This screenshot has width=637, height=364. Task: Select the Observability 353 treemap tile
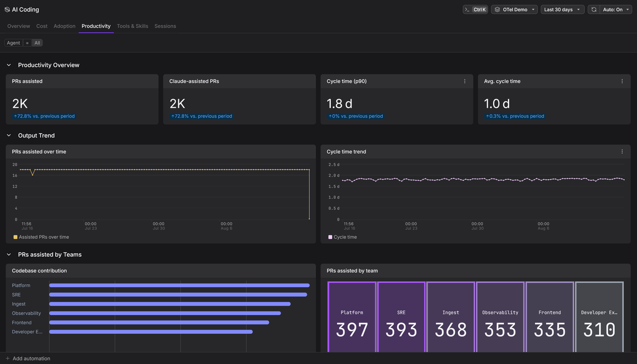coord(501,317)
